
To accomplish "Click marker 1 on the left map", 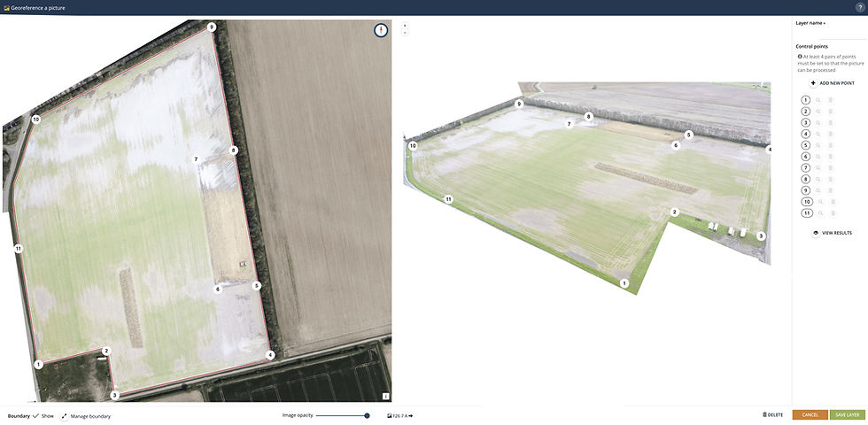I will coord(38,364).
